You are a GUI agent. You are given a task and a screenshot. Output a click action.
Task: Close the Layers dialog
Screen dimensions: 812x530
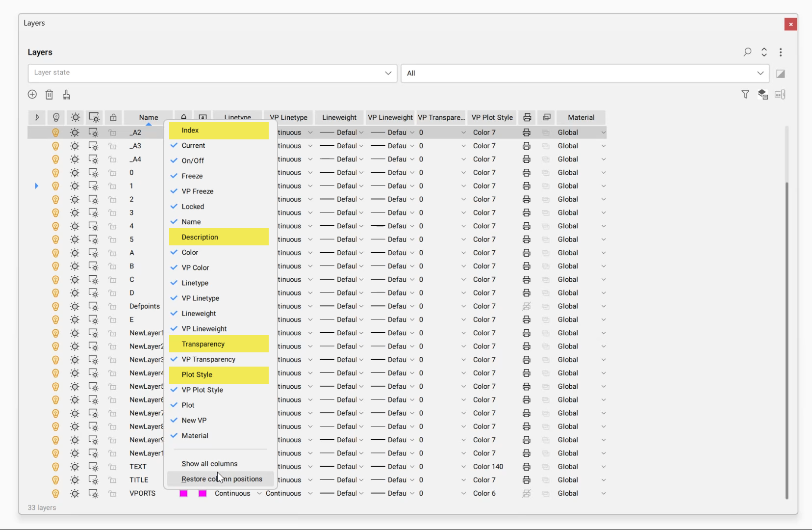click(x=790, y=24)
